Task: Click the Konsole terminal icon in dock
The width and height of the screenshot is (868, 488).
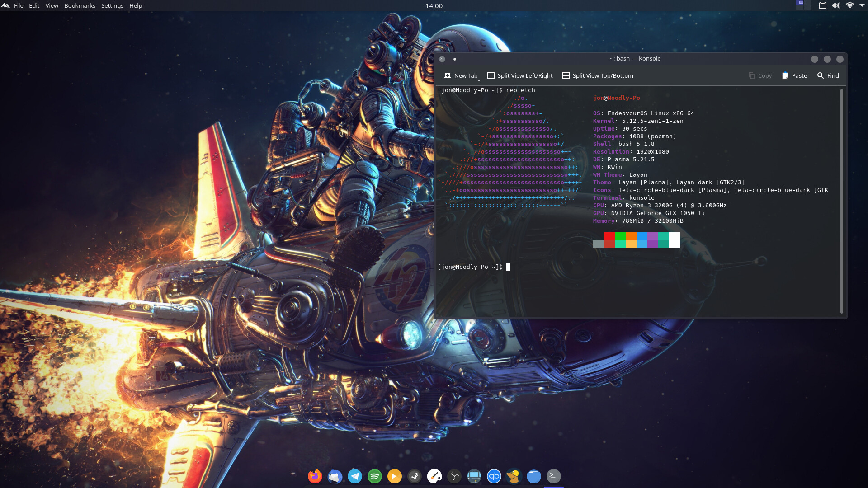Action: pos(554,476)
